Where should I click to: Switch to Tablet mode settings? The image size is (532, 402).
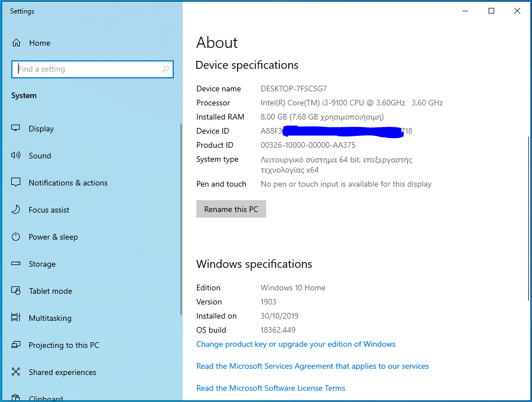click(x=51, y=291)
